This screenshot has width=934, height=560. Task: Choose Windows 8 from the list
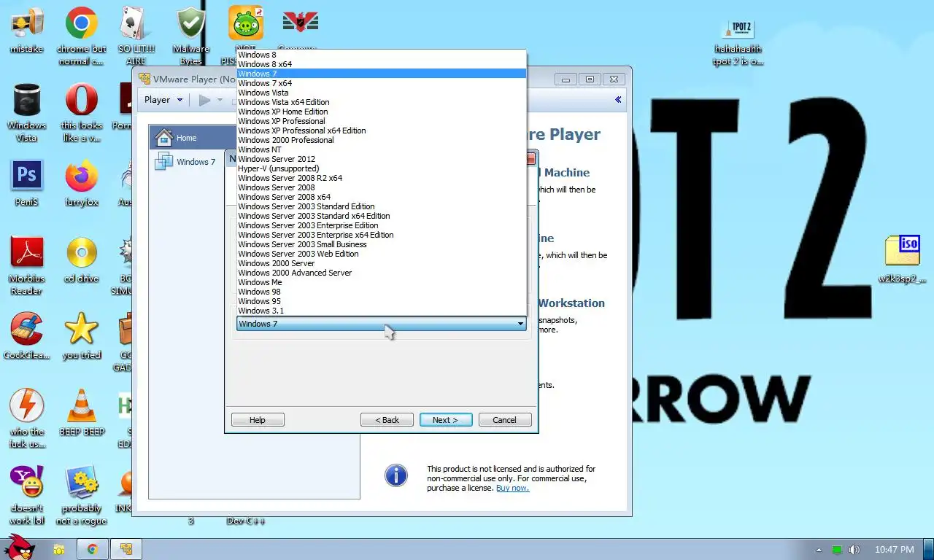click(382, 55)
